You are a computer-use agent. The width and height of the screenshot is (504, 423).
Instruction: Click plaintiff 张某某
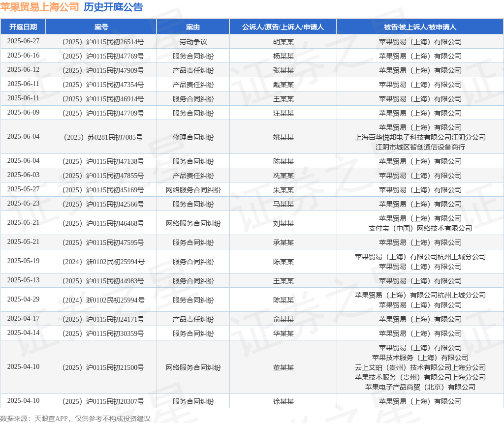[x=283, y=70]
